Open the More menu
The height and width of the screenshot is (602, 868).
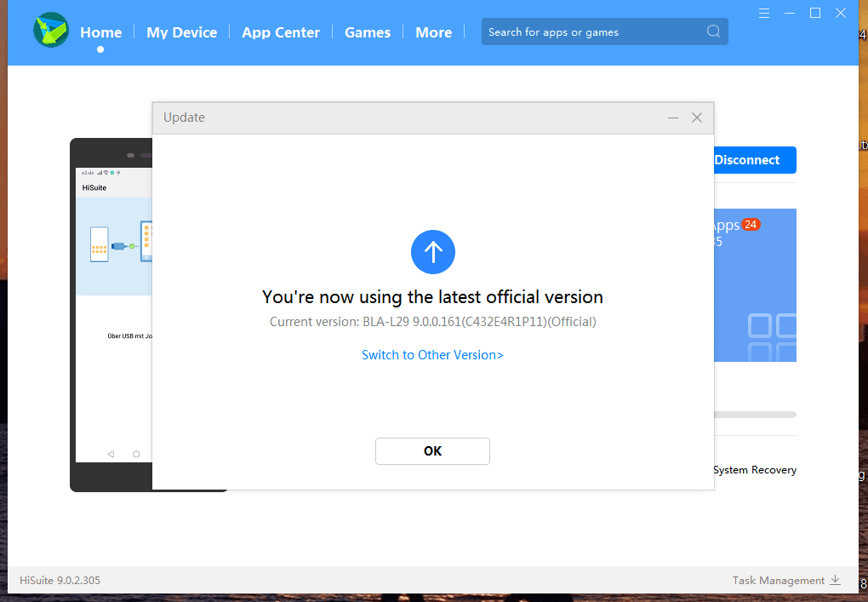(433, 32)
